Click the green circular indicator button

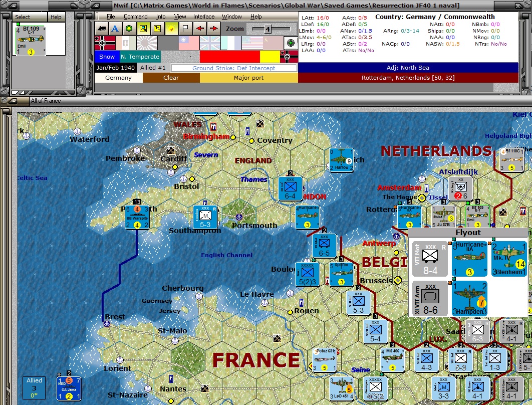click(x=291, y=43)
